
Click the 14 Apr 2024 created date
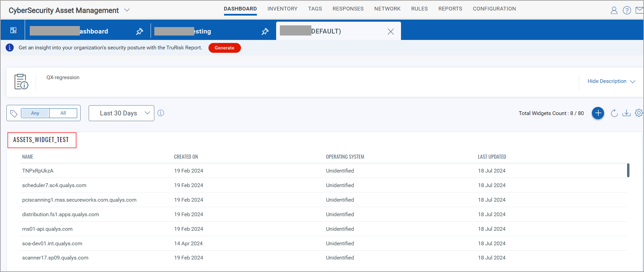point(188,244)
